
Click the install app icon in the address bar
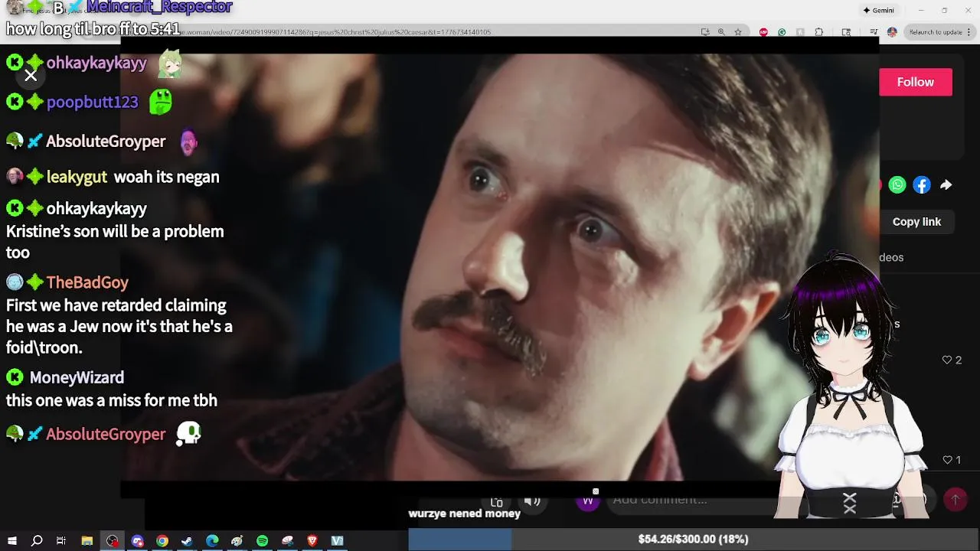point(705,32)
